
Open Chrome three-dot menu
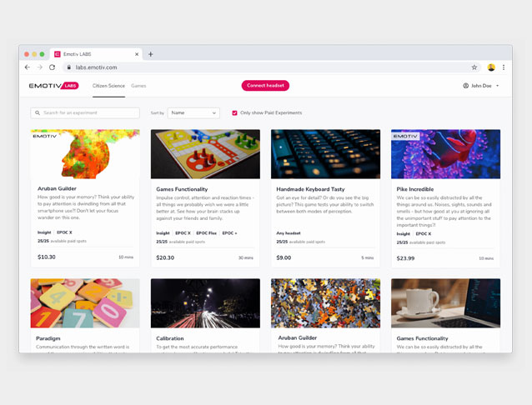coord(504,67)
